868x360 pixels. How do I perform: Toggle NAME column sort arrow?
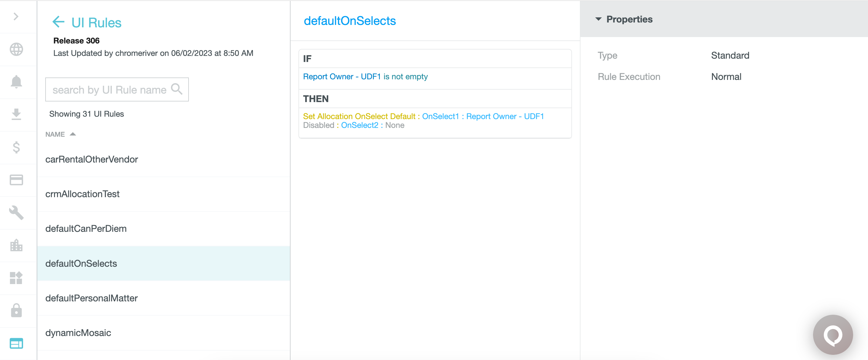click(73, 134)
